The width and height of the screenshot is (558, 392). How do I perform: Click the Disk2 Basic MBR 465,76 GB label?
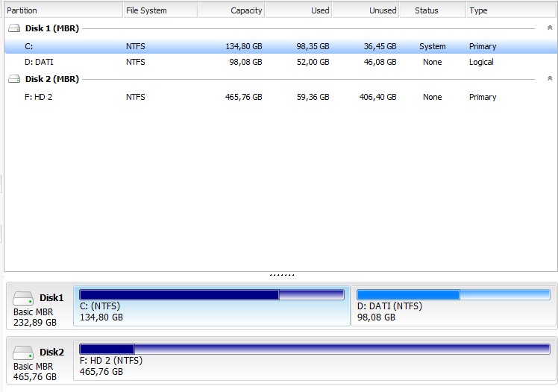coord(35,371)
